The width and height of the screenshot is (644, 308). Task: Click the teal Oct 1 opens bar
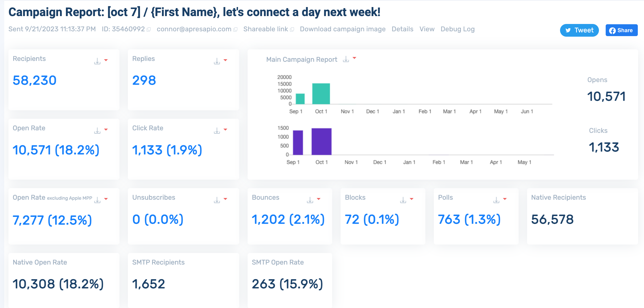point(321,94)
